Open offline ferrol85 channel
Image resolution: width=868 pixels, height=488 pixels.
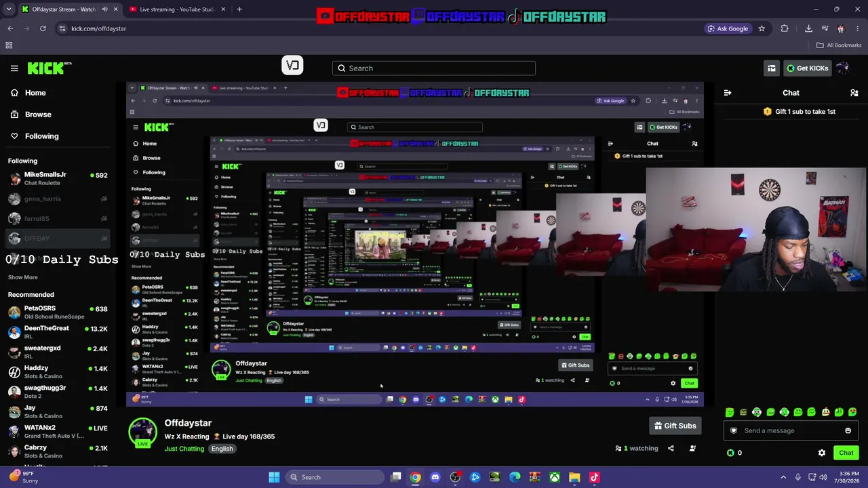[58, 218]
